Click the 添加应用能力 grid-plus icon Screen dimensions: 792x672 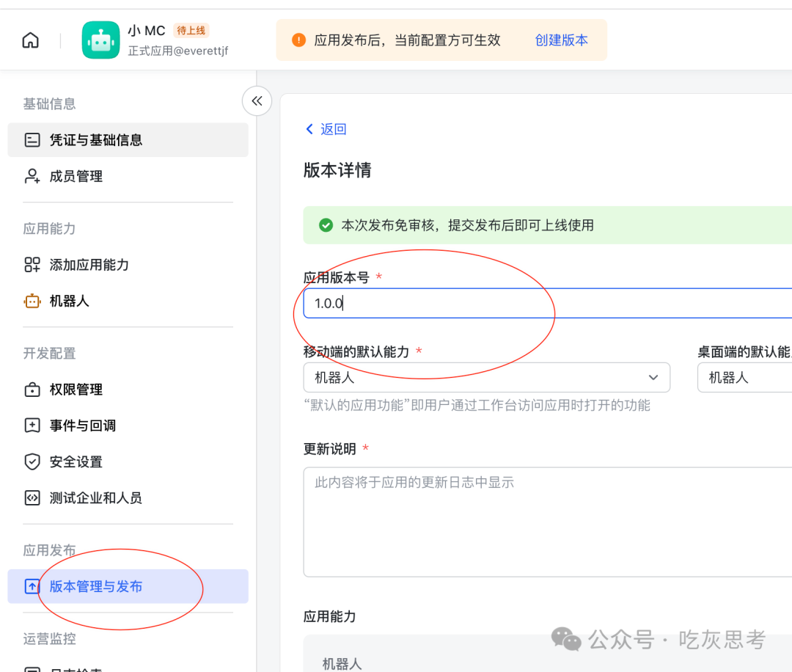click(x=32, y=265)
